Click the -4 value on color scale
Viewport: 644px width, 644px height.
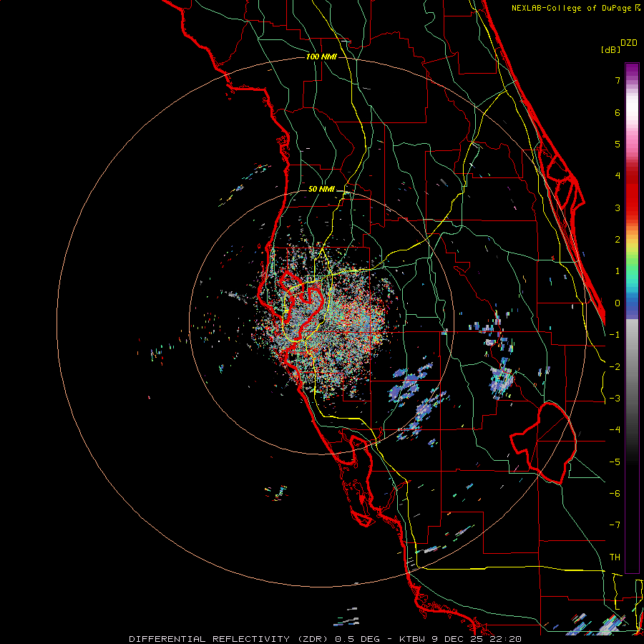tap(615, 430)
